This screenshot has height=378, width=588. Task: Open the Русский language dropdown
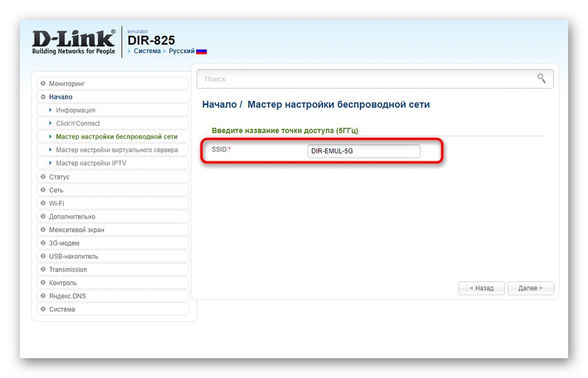(181, 51)
